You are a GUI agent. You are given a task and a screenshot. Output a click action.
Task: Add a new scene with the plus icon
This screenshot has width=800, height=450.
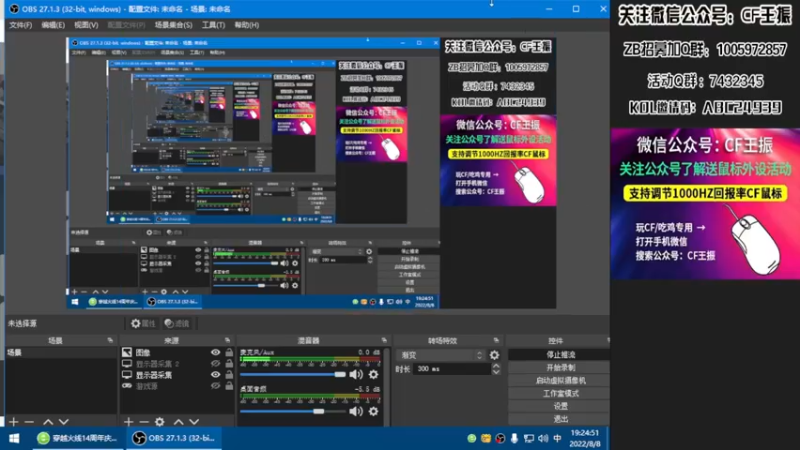pos(14,421)
